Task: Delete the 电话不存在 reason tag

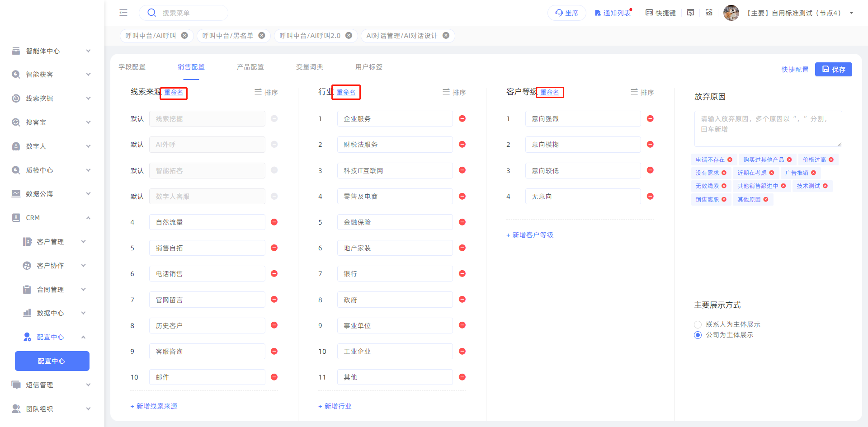Action: [730, 160]
